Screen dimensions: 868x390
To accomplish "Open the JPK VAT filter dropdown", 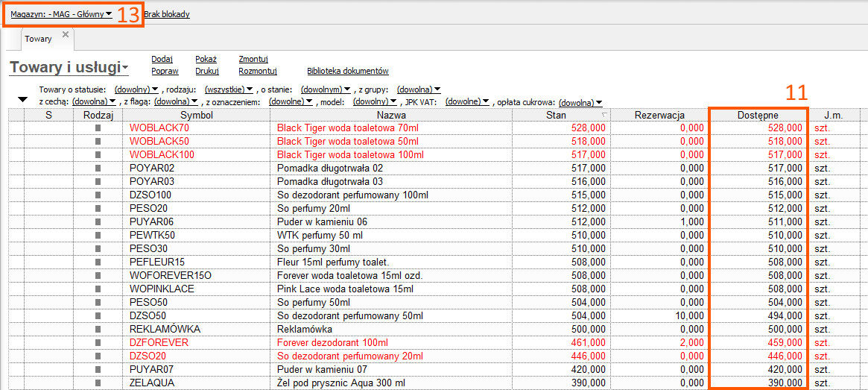I will point(467,101).
